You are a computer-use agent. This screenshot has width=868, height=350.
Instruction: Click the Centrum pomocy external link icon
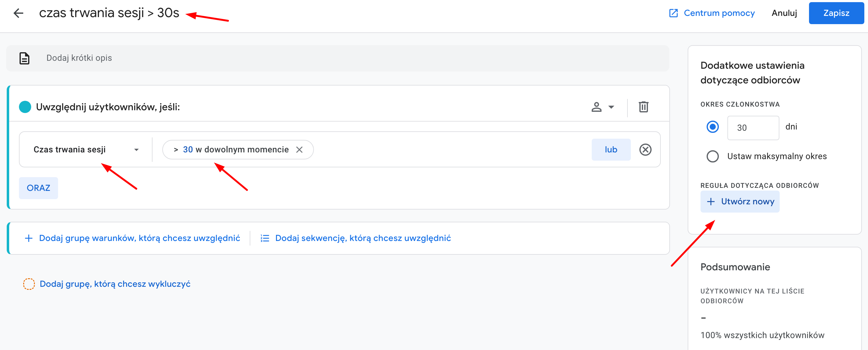point(673,13)
